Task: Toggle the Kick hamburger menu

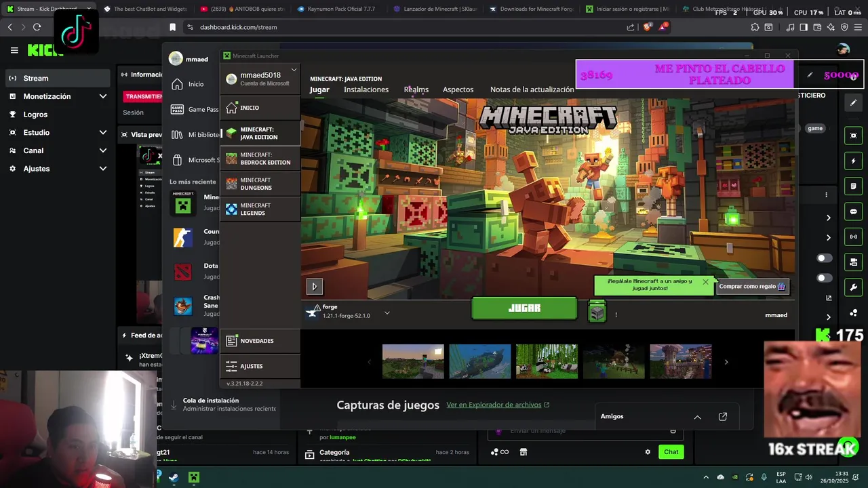Action: tap(14, 50)
